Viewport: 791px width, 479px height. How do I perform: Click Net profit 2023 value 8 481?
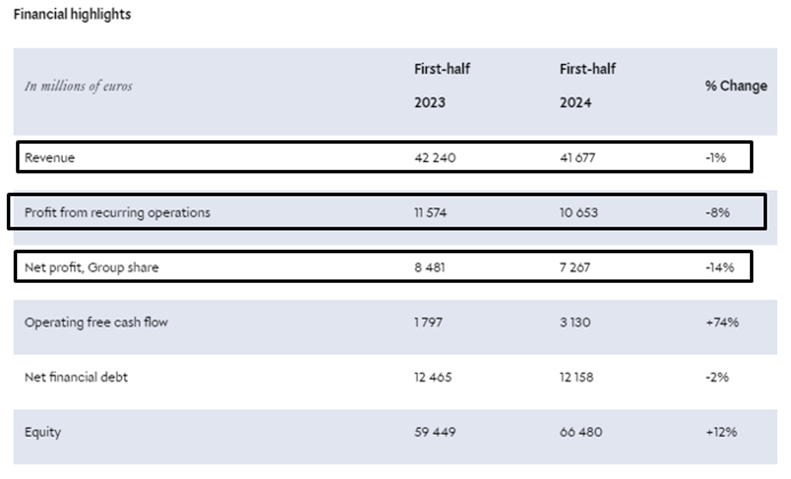click(430, 268)
